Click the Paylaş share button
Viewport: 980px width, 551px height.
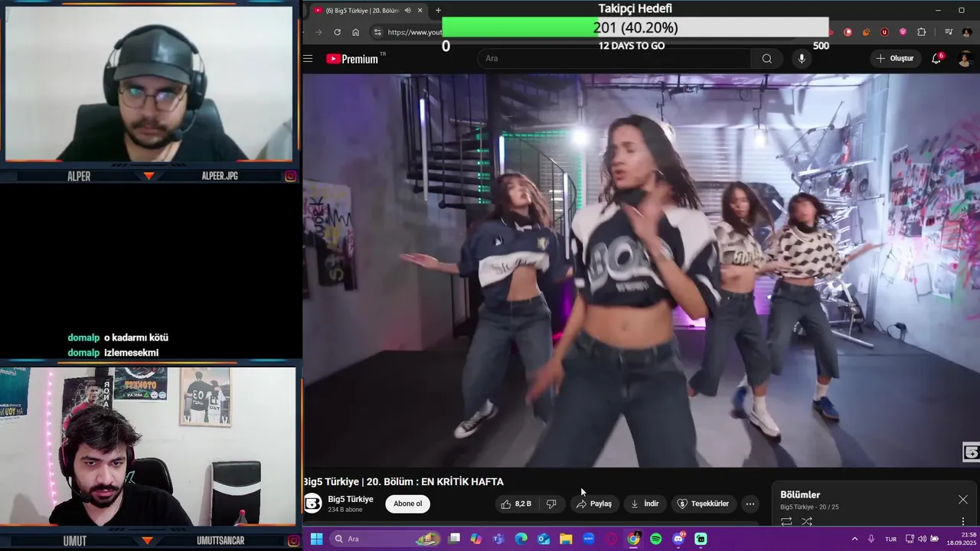[x=594, y=504]
